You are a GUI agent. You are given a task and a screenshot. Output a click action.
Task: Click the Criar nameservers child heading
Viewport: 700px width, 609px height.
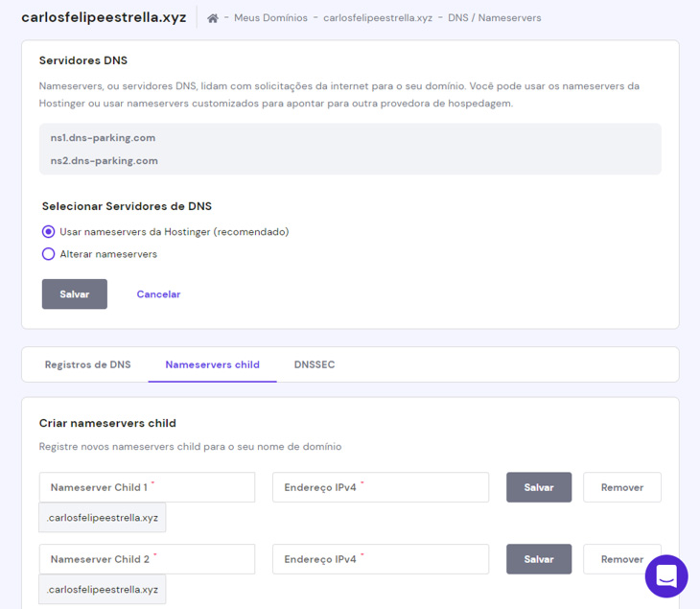point(107,423)
